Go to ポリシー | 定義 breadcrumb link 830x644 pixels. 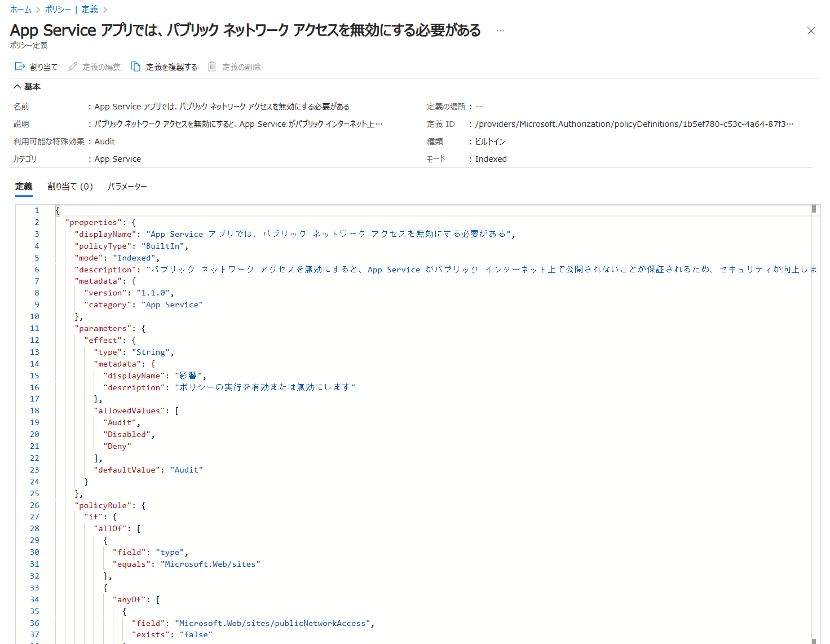click(72, 10)
